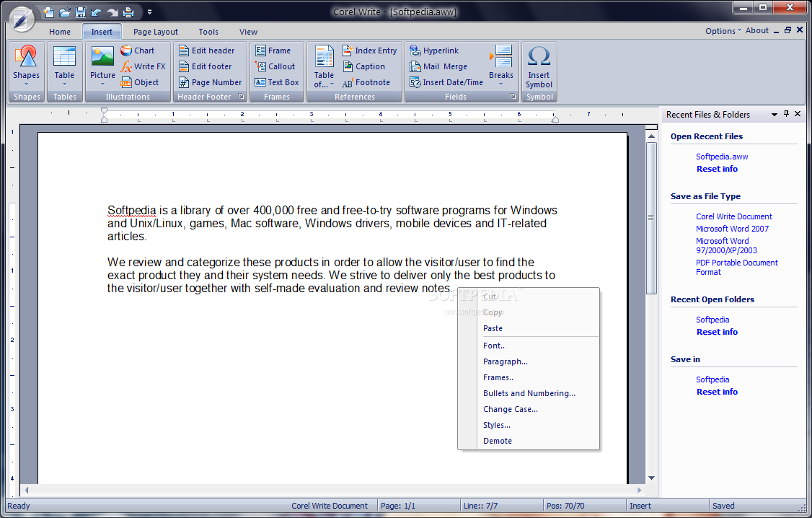Open the Recent Files & Folders panel menu arrow
Image resolution: width=812 pixels, height=518 pixels.
775,115
